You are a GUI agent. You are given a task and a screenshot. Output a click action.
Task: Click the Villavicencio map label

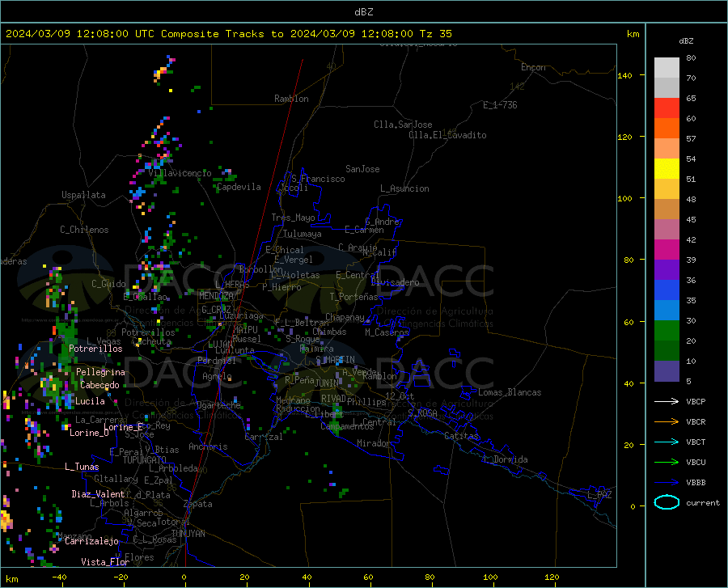[180, 173]
